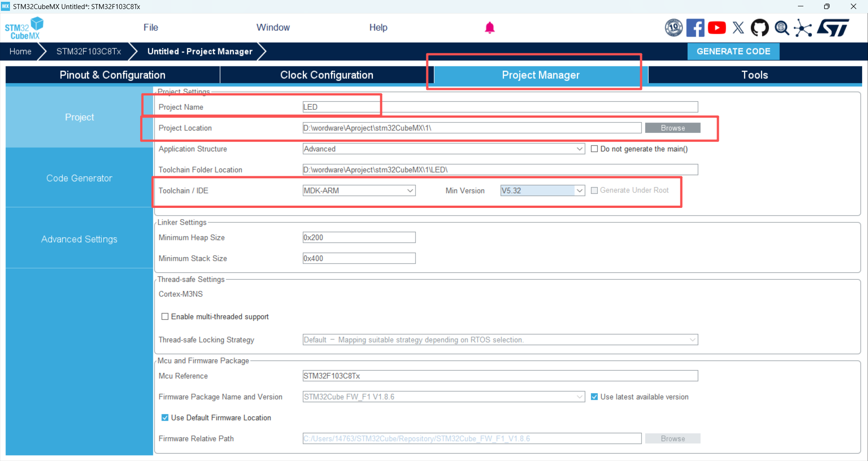868x461 pixels.
Task: Open the File menu
Action: (151, 28)
